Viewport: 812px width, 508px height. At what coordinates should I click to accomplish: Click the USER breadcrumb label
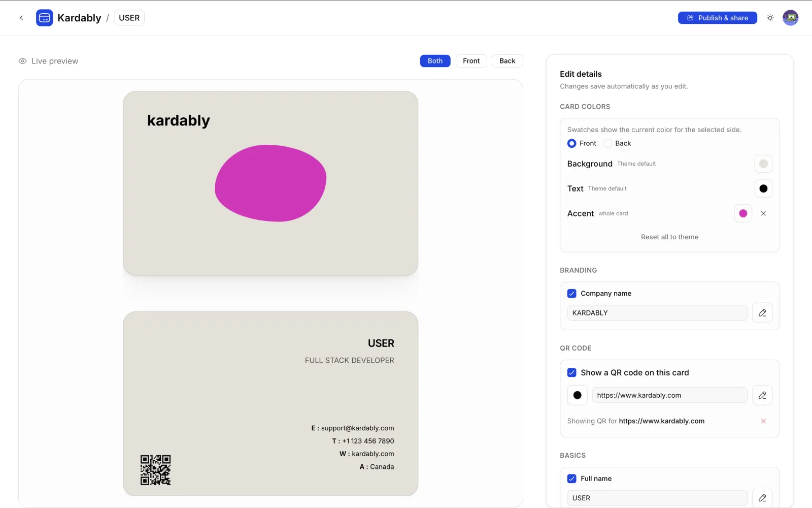[129, 18]
